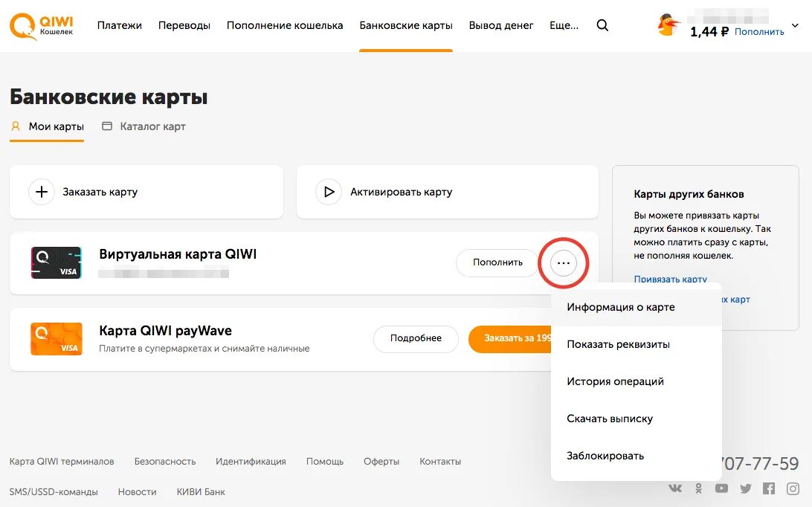Image resolution: width=812 pixels, height=507 pixels.
Task: Click the play icon for Активировать карту
Action: 329,192
